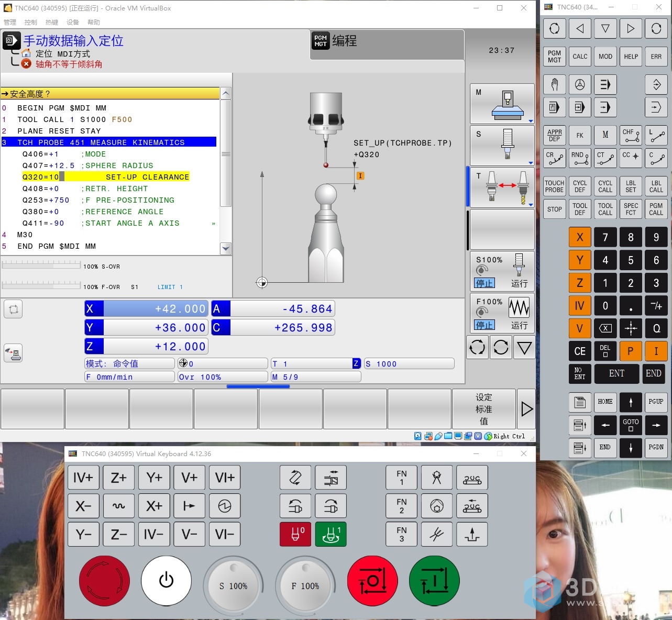
Task: Click the 设定标准值 soft key
Action: tap(484, 409)
